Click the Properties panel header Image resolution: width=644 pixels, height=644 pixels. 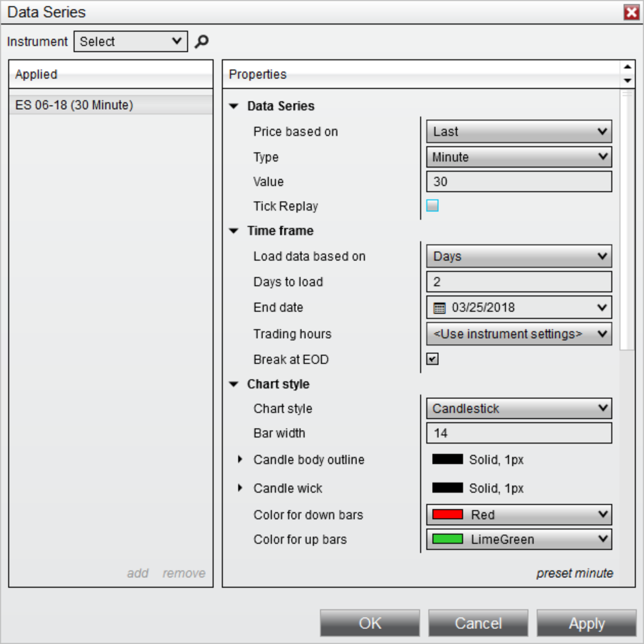[x=421, y=74]
